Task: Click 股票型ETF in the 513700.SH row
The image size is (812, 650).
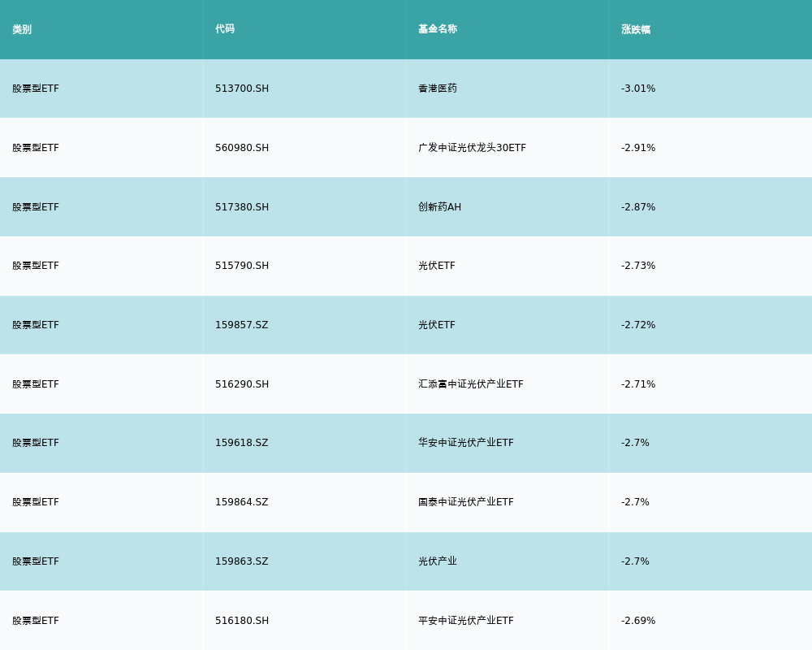Action: point(36,89)
